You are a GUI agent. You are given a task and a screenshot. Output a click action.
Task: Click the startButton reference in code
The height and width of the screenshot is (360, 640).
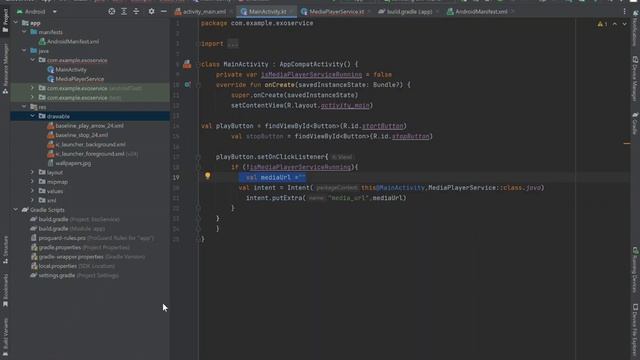(x=382, y=126)
